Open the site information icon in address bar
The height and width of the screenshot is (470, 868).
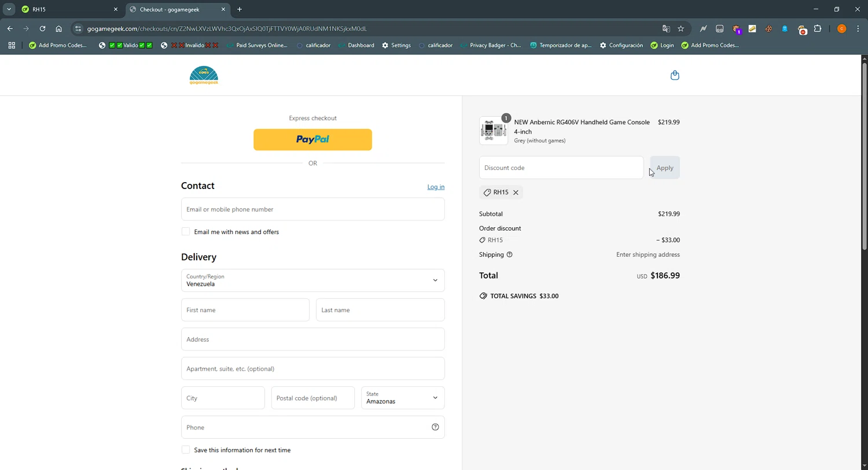[78, 28]
